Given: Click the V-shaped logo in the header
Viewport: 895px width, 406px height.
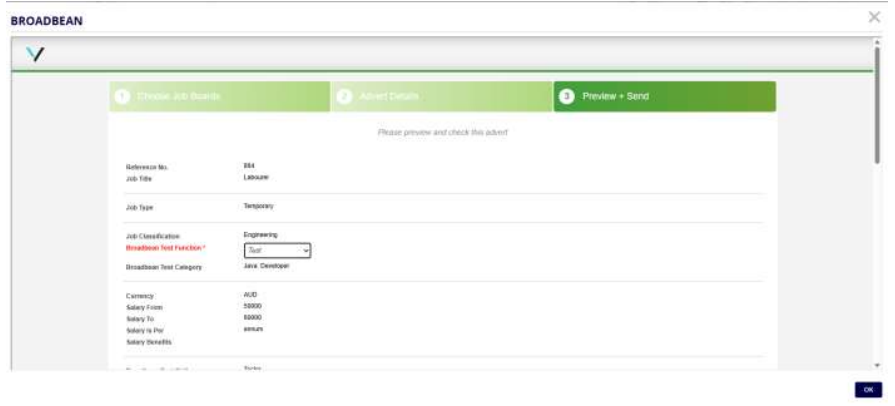Looking at the screenshot, I should pyautogui.click(x=35, y=55).
